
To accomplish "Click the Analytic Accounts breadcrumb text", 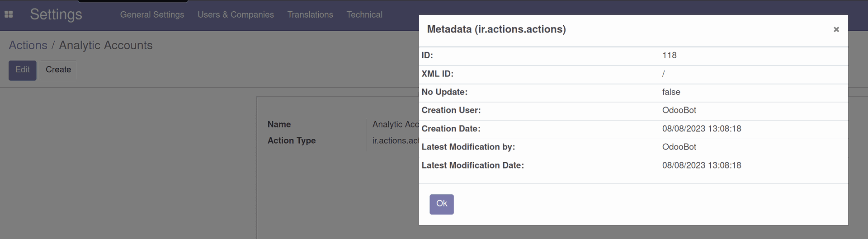I will [106, 46].
